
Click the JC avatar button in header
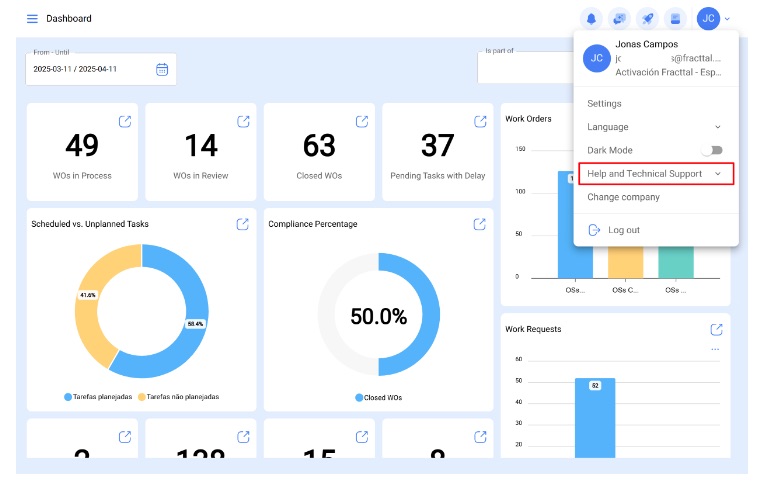(708, 19)
